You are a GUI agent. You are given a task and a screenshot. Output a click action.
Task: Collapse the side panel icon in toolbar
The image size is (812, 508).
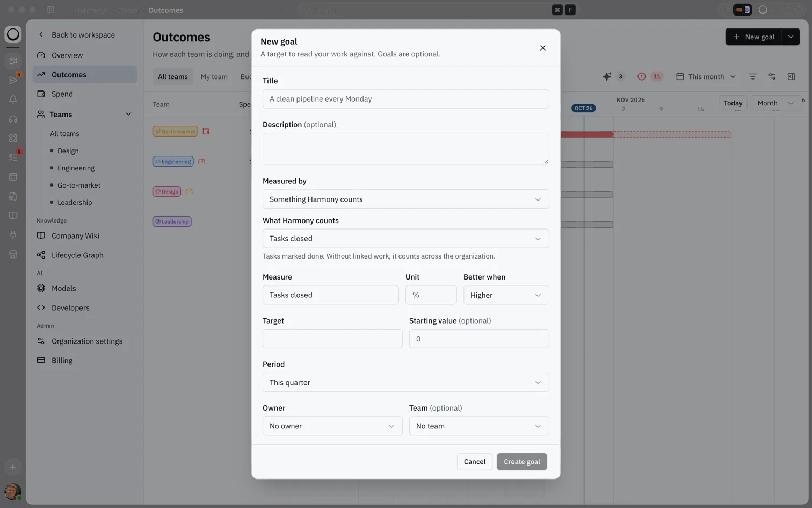(792, 76)
